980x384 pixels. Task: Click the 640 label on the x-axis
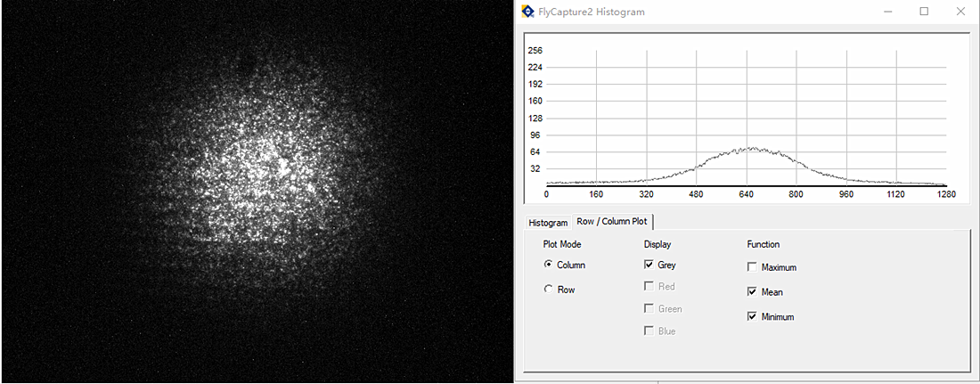pyautogui.click(x=746, y=194)
